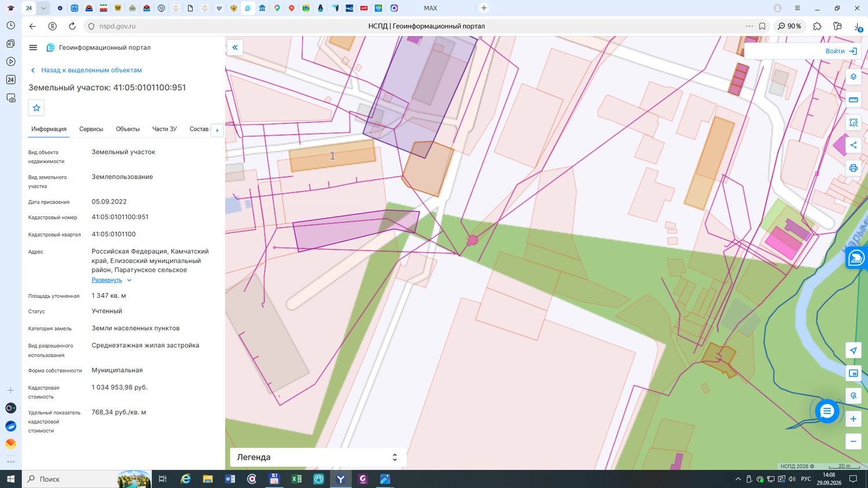This screenshot has width=868, height=488.
Task: Print the map
Action: click(853, 168)
